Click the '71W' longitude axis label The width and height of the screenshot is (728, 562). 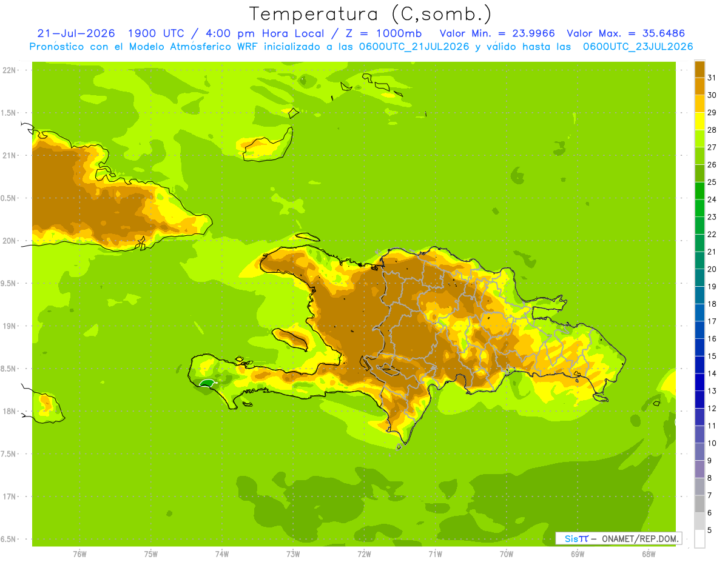[435, 554]
